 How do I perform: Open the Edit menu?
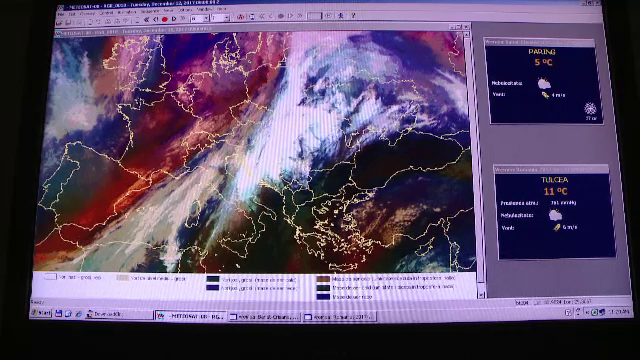pos(72,14)
